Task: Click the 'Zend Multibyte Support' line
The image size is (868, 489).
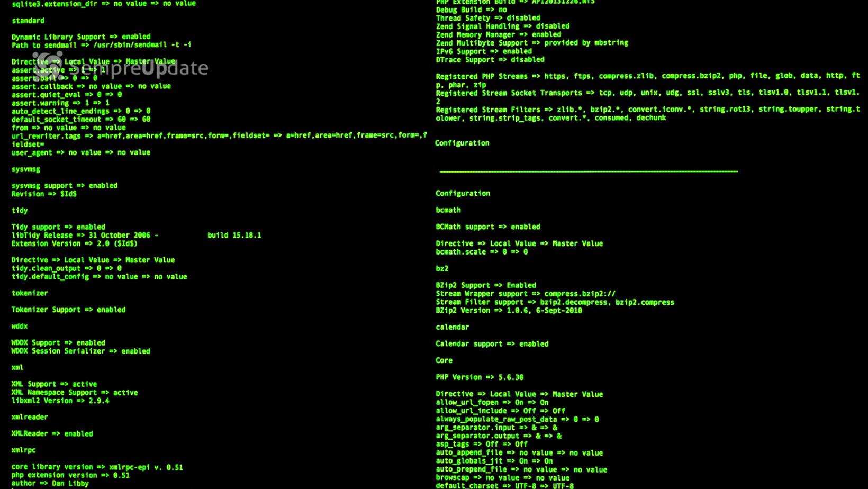Action: [532, 43]
